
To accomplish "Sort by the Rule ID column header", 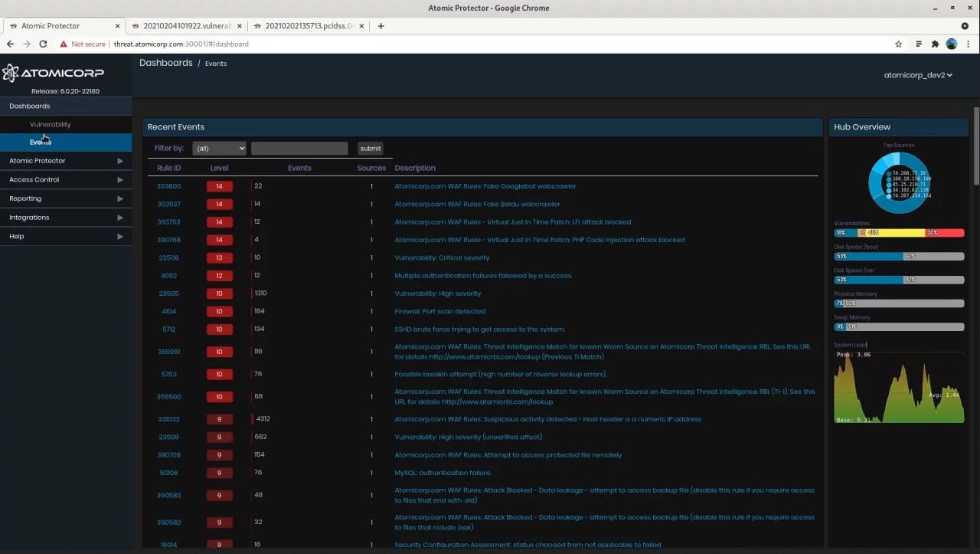I will 169,168.
